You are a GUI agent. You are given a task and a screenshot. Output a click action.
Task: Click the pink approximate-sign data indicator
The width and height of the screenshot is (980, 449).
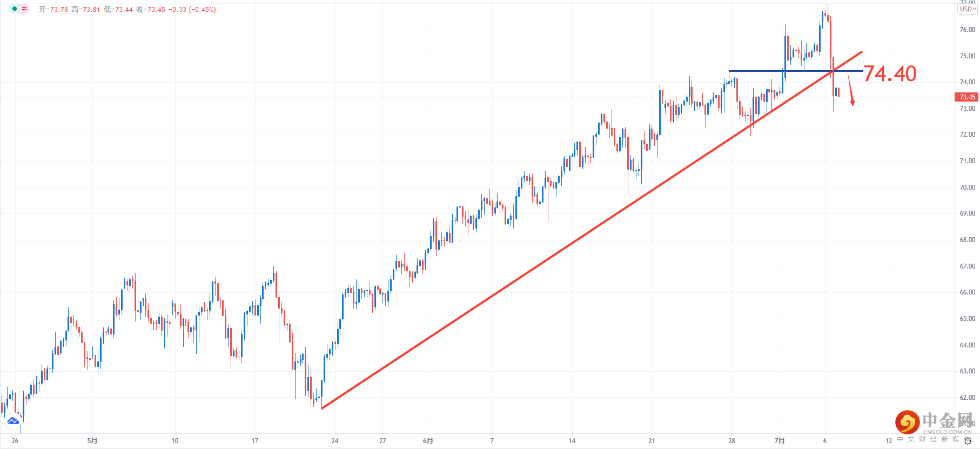click(x=24, y=9)
